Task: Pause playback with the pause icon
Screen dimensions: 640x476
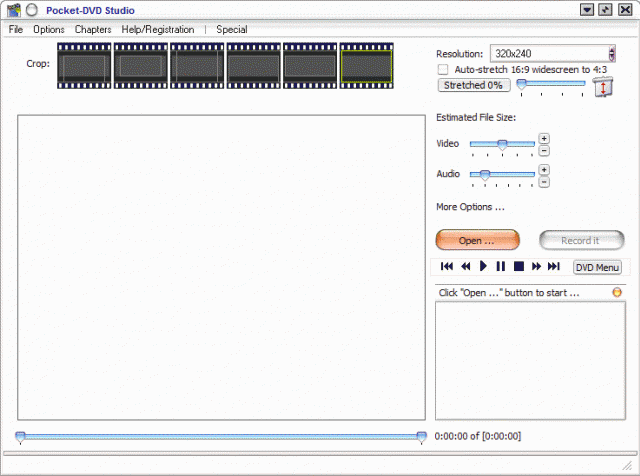Action: pyautogui.click(x=501, y=267)
